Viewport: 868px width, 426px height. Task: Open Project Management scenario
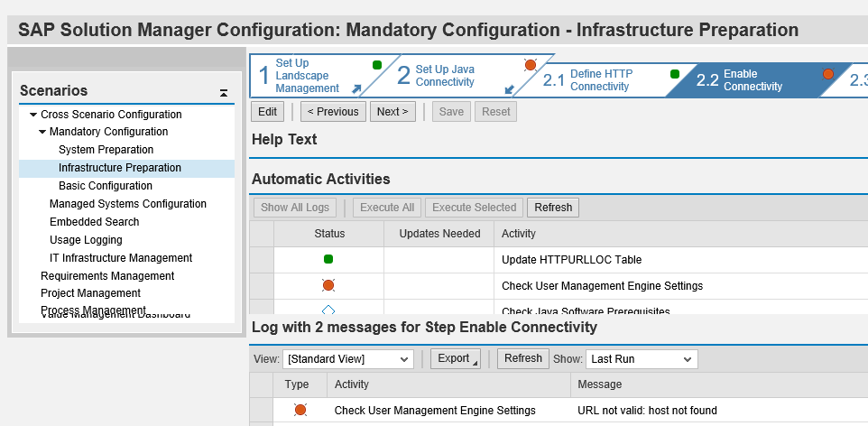91,293
